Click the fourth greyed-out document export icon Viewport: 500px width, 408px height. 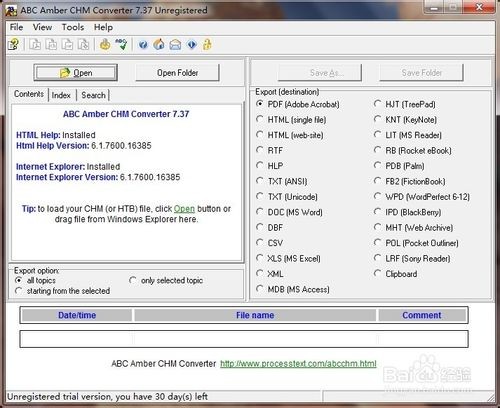click(x=83, y=44)
